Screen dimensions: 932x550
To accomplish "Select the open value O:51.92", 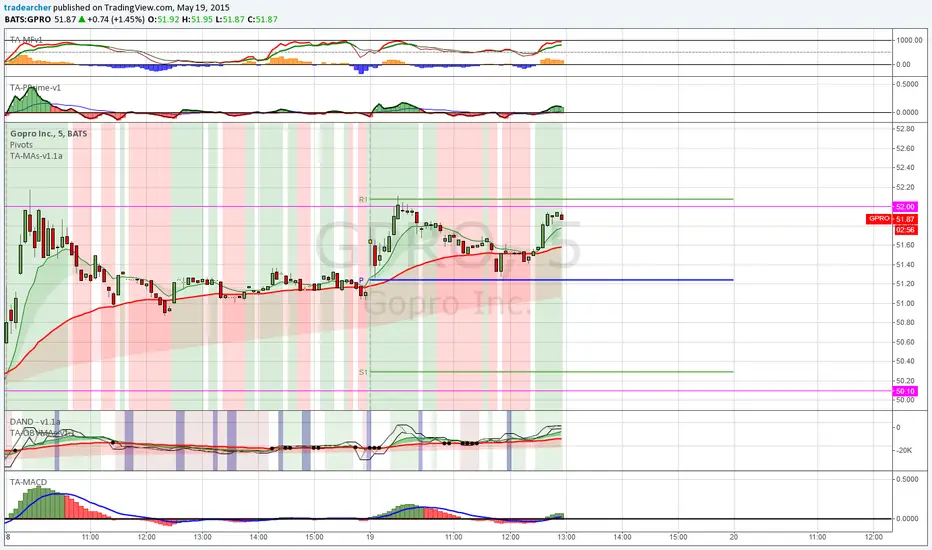I will [x=163, y=19].
